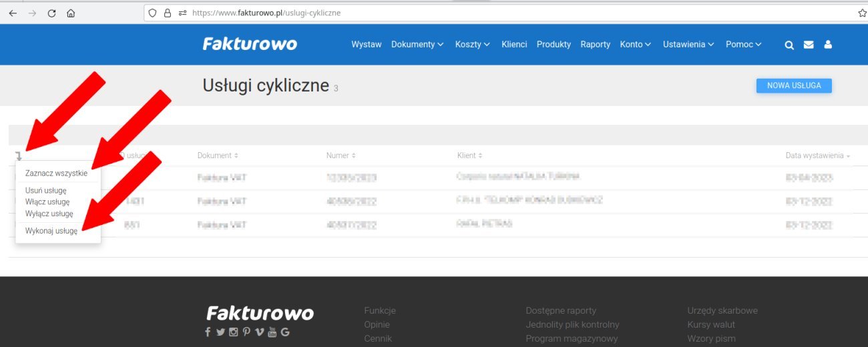
Task: Open messages via the envelope icon
Action: (809, 45)
